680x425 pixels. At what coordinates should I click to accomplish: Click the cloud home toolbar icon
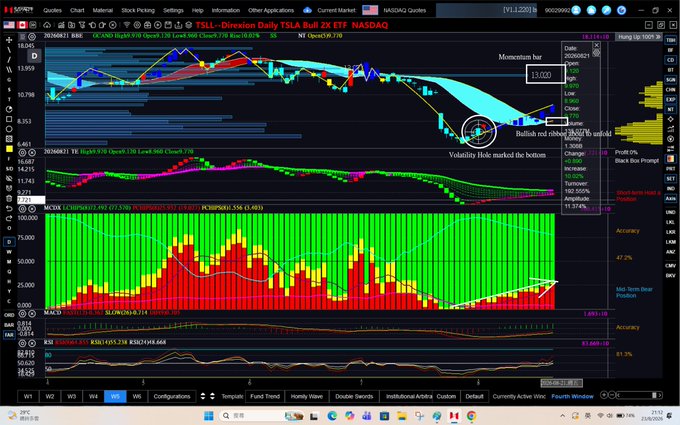[47, 25]
